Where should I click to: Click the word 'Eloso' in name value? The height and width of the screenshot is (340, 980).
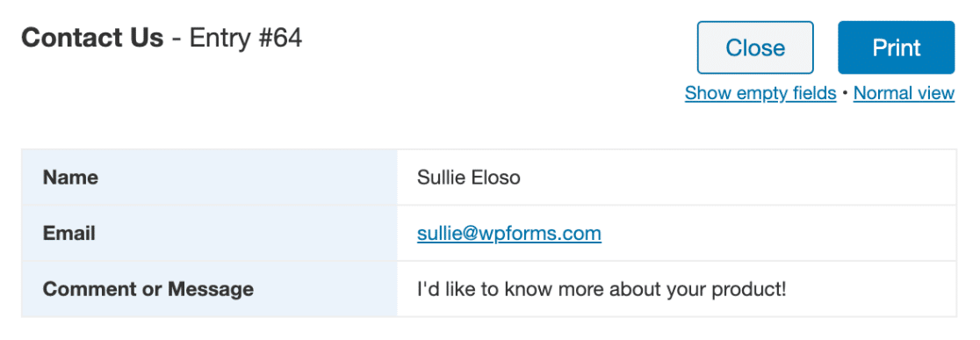(495, 177)
